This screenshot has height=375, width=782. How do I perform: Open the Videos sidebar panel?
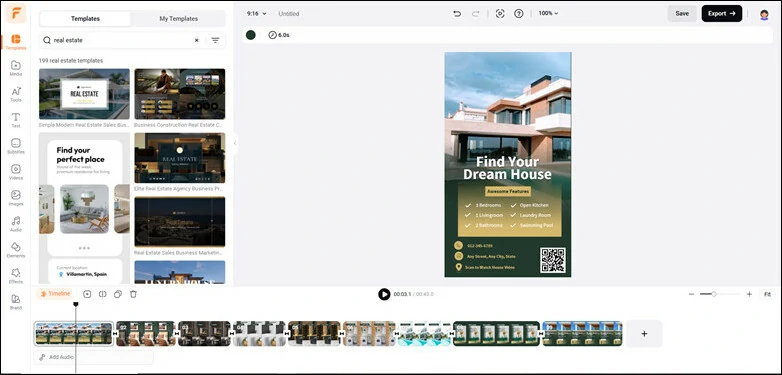[16, 172]
